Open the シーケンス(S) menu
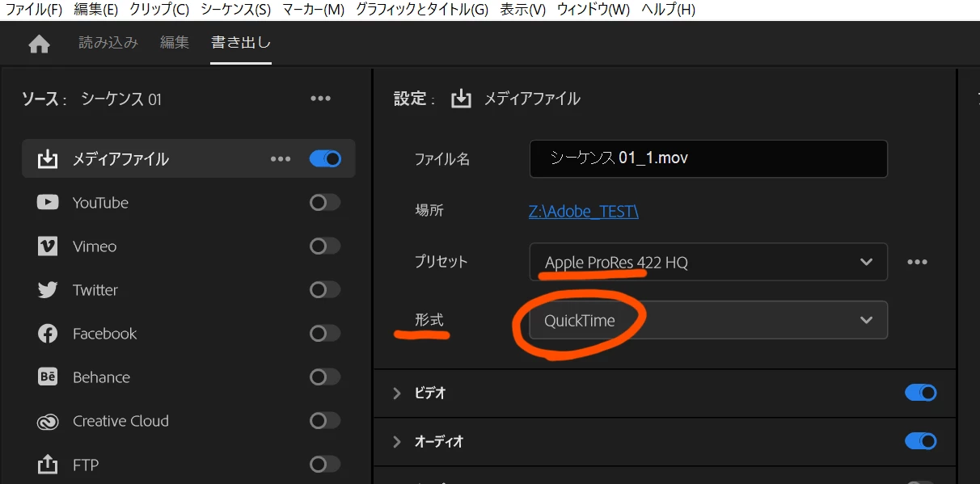980x484 pixels. coord(235,10)
